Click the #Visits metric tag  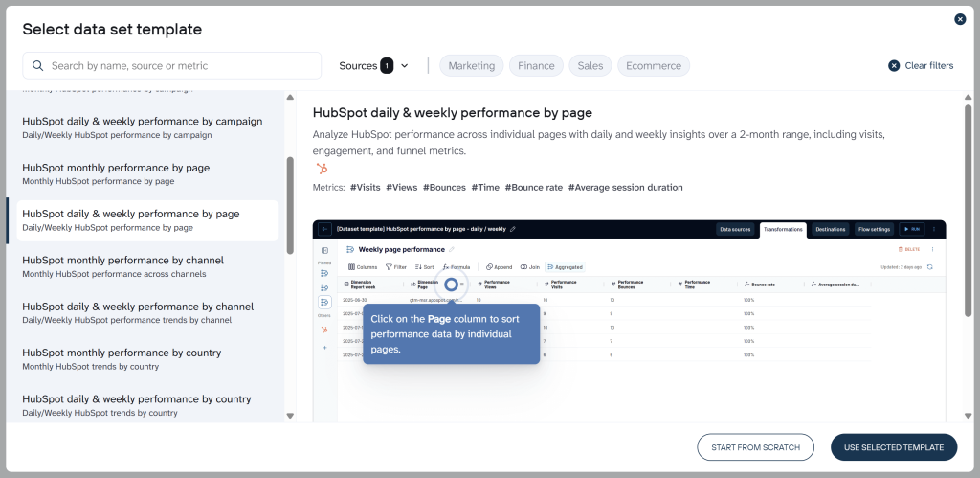tap(365, 187)
